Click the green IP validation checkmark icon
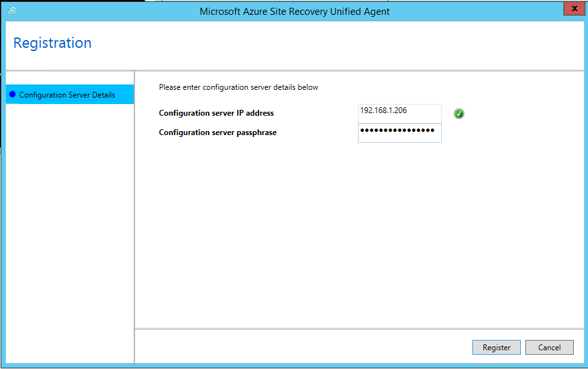 [459, 114]
